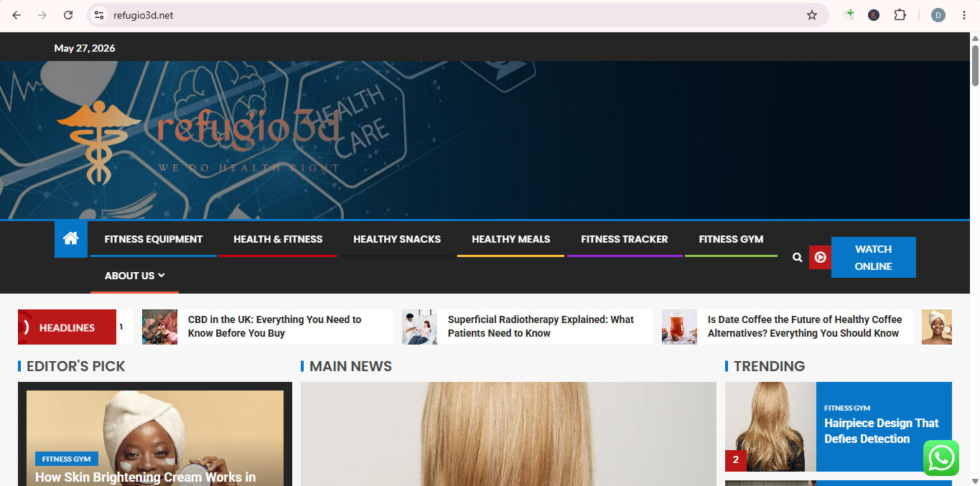This screenshot has height=486, width=980.
Task: Click the 'Trending' section heading
Action: point(769,366)
